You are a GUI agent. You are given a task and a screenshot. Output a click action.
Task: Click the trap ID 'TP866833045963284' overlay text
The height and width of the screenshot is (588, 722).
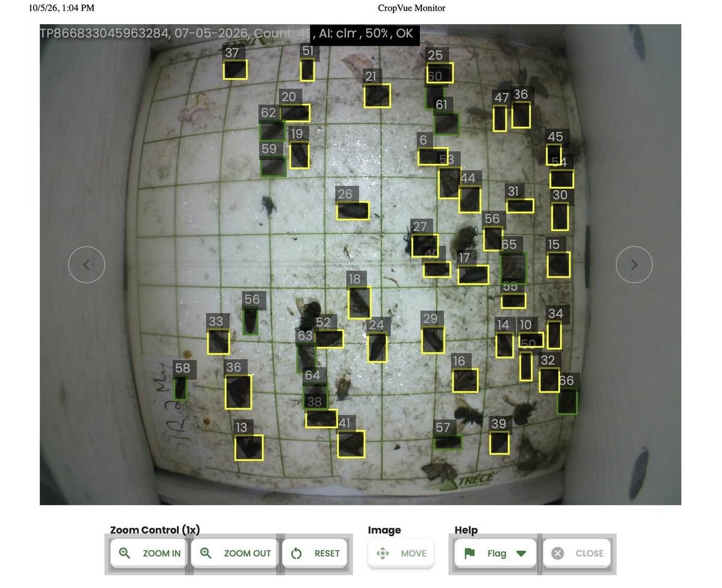coord(105,33)
